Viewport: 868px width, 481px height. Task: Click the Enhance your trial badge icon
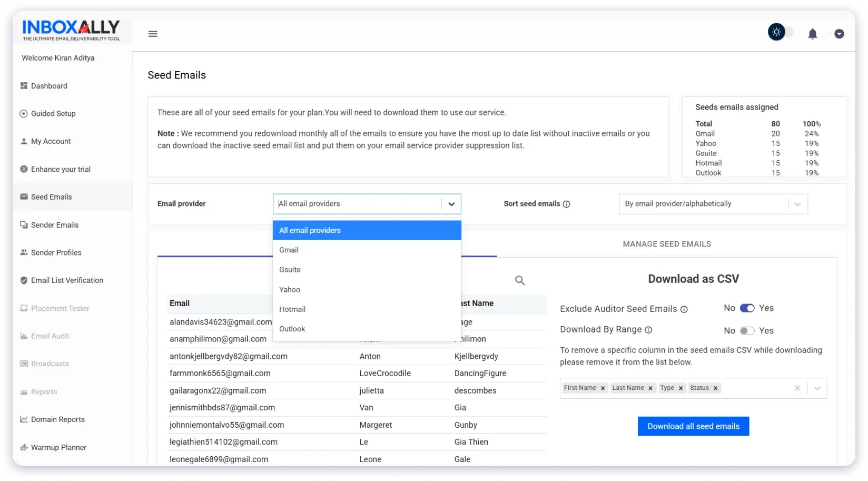pos(24,169)
